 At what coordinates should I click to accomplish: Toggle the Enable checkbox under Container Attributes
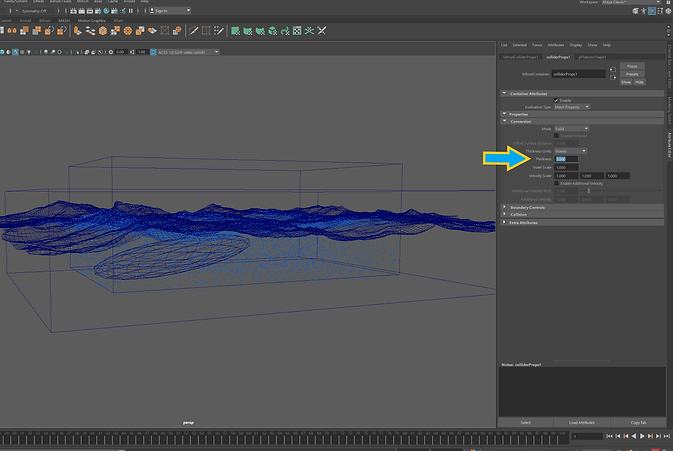(x=556, y=100)
